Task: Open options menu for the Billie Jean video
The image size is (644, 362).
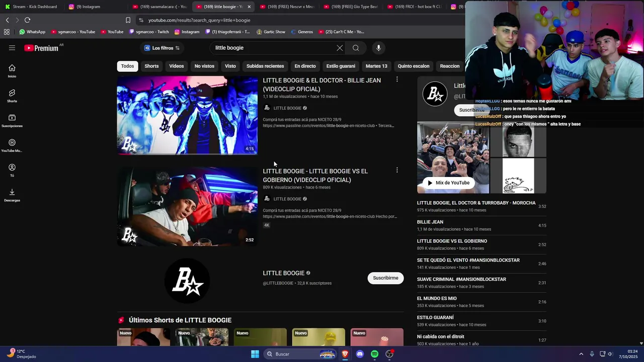Action: click(397, 79)
